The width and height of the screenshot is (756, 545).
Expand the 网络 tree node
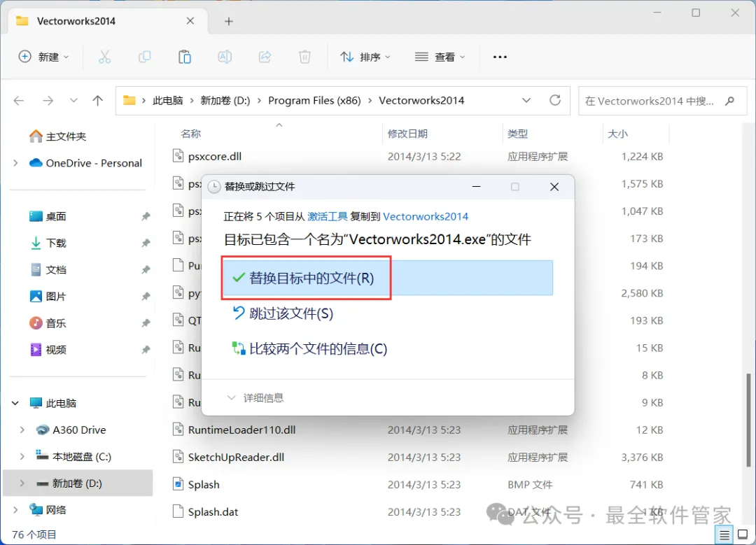[15, 510]
